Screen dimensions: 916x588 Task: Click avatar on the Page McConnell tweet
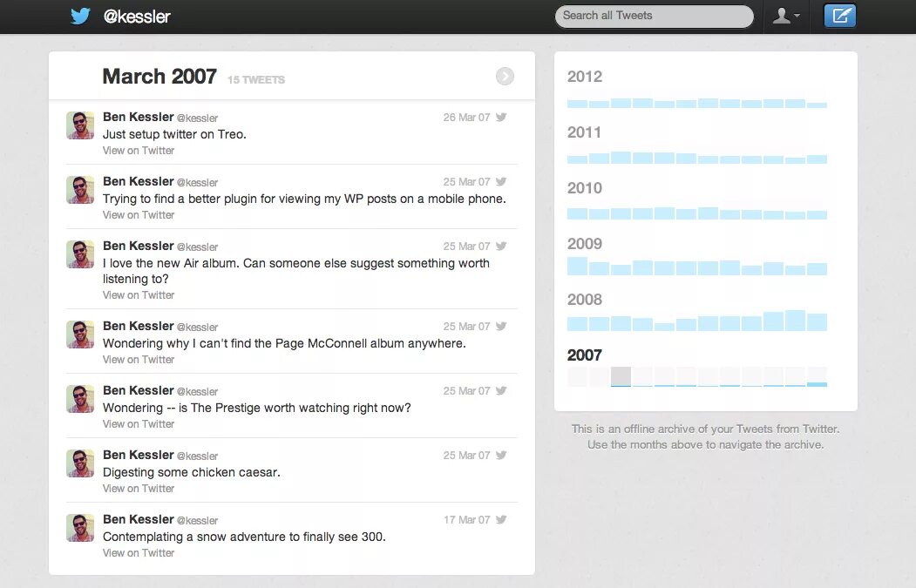80,335
